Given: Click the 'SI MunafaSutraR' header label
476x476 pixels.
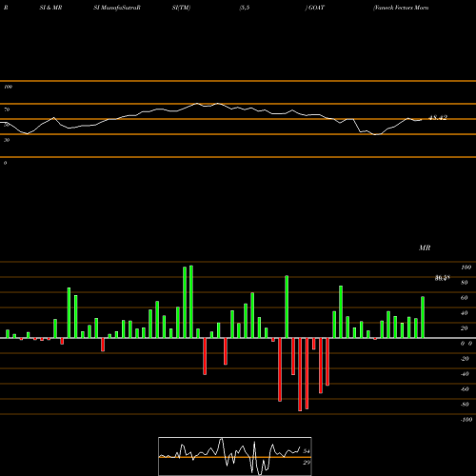Looking at the screenshot, I should point(117,8).
